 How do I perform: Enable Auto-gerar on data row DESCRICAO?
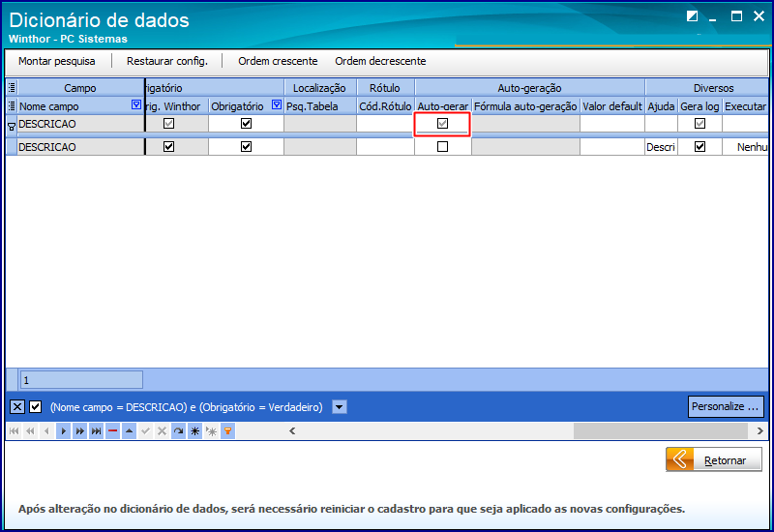443,147
